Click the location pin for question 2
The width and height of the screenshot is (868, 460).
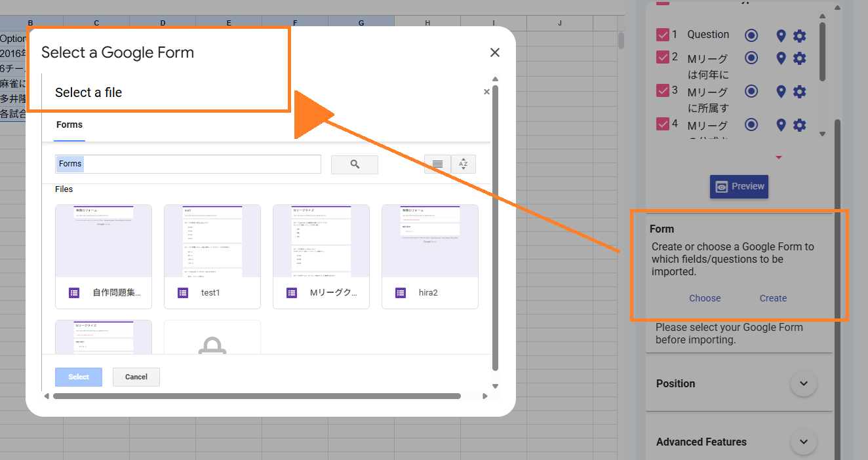pos(781,58)
